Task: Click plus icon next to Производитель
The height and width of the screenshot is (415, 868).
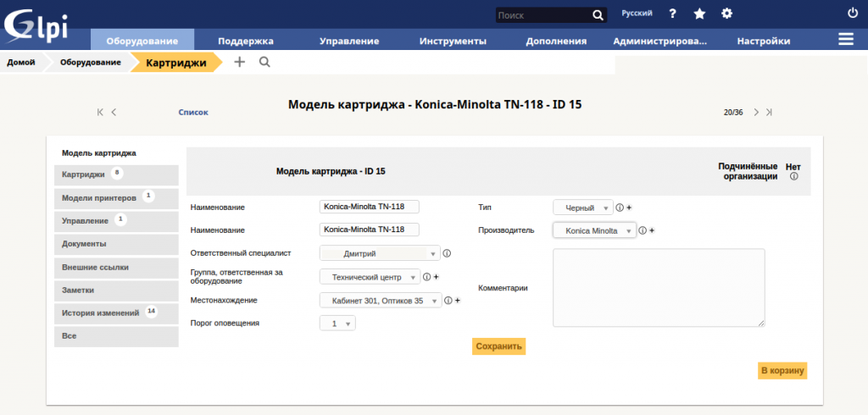Action: pyautogui.click(x=652, y=230)
